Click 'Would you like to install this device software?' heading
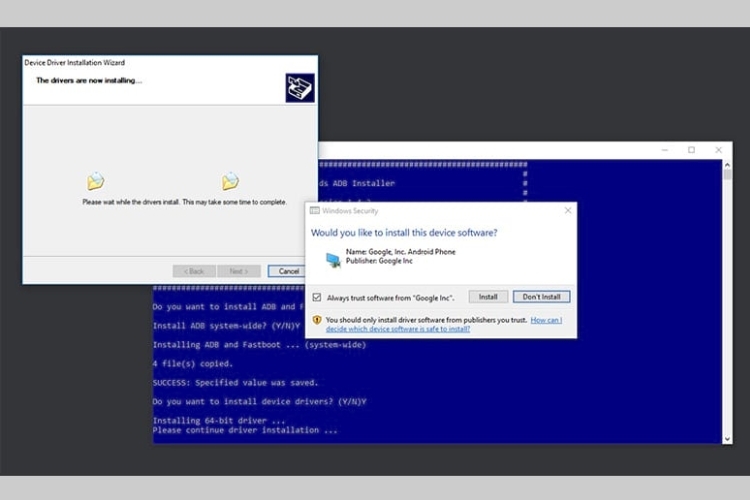Viewport: 750px width, 500px height. 404,233
